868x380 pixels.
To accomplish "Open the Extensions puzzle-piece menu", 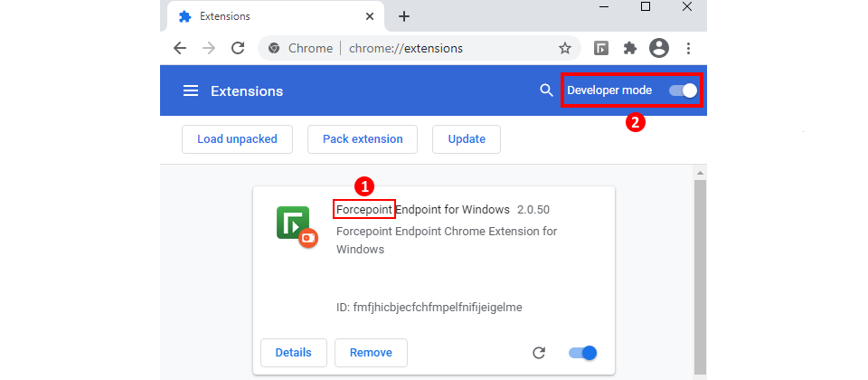I will [x=630, y=48].
